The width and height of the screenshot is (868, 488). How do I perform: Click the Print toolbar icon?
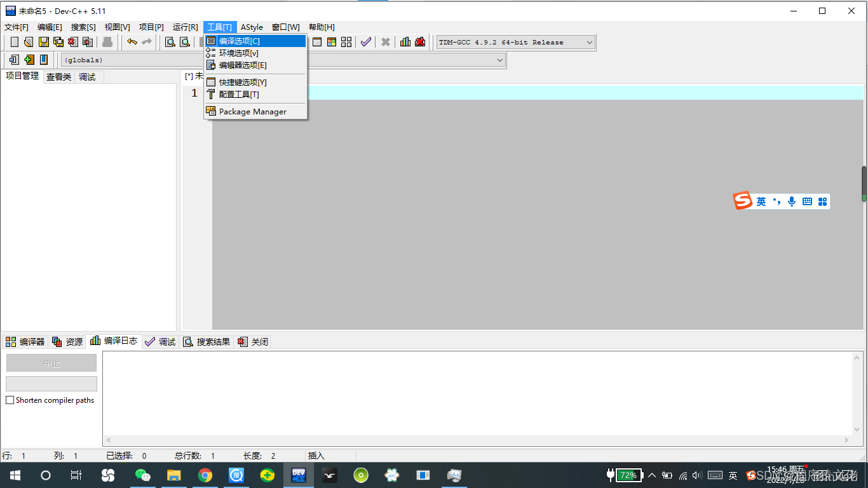pos(107,42)
